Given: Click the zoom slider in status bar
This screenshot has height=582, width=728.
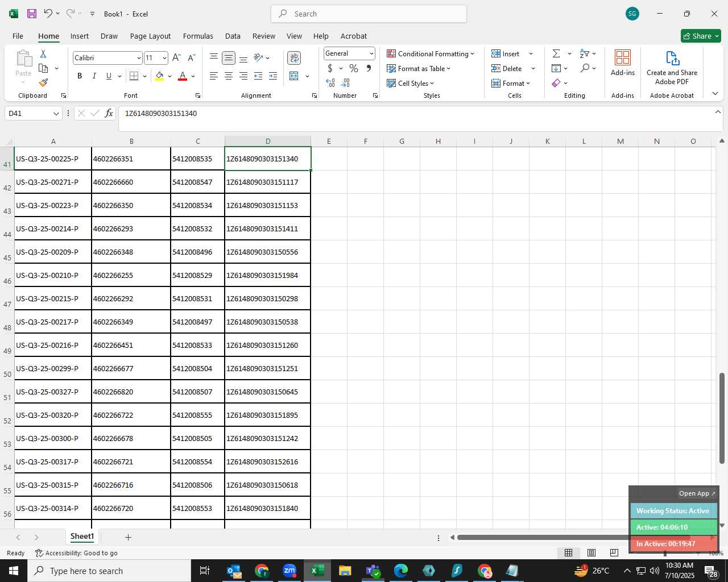Looking at the screenshot, I should tap(664, 553).
